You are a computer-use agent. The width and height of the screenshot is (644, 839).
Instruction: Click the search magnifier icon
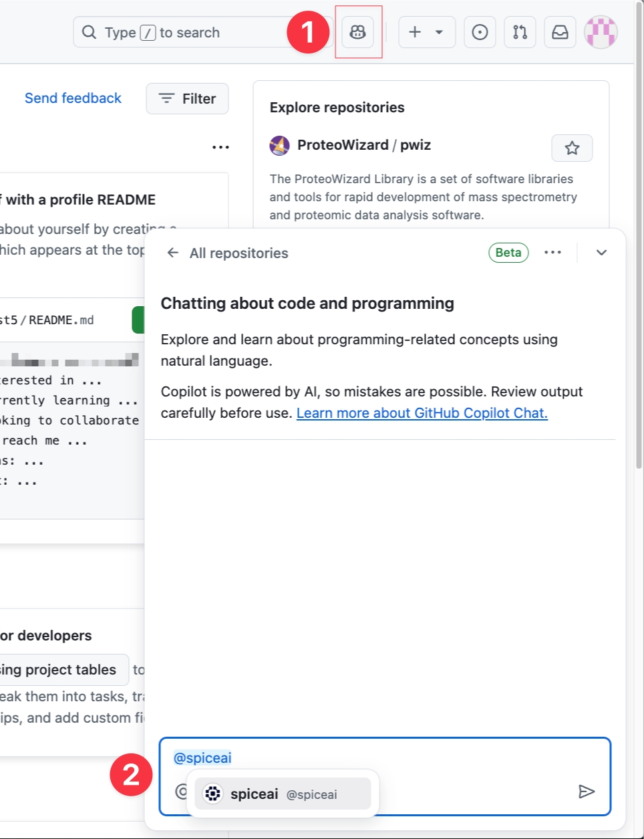89,32
